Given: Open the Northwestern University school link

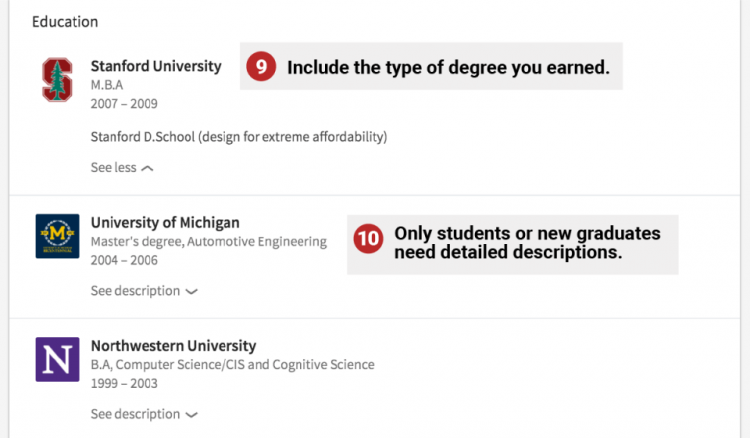Looking at the screenshot, I should 173,346.
